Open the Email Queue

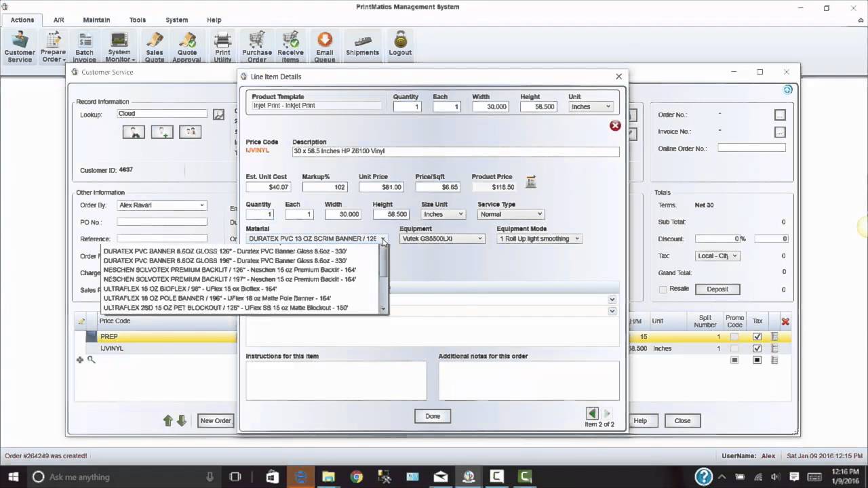[324, 47]
